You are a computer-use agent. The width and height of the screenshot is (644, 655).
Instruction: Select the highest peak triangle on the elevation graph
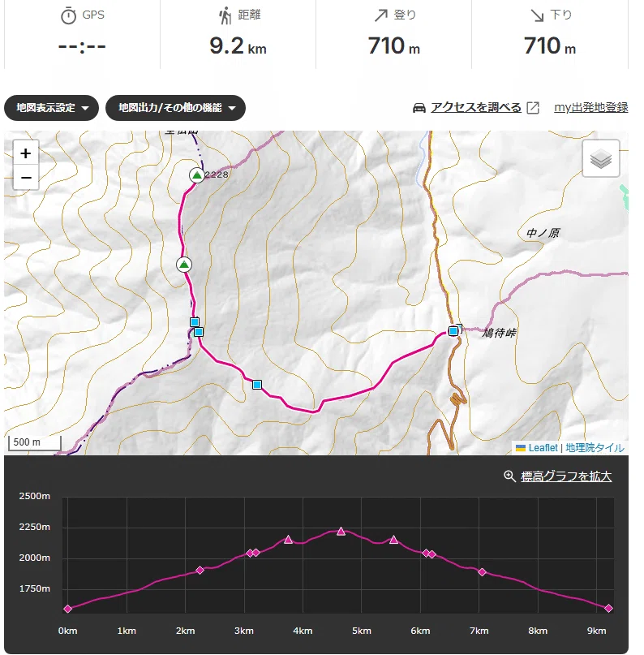coord(341,531)
